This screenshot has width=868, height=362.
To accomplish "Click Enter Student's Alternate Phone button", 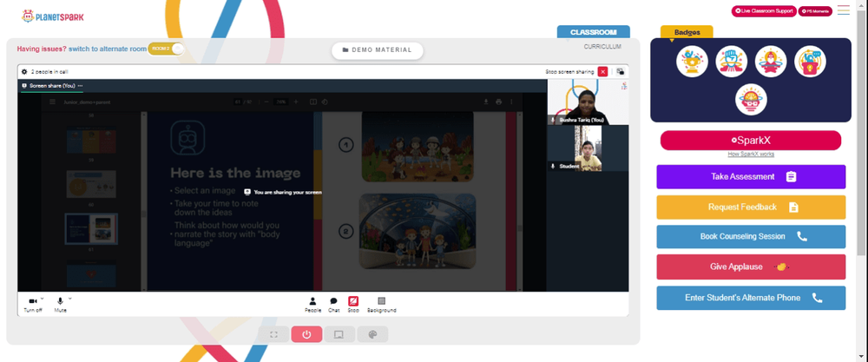I will click(x=751, y=298).
